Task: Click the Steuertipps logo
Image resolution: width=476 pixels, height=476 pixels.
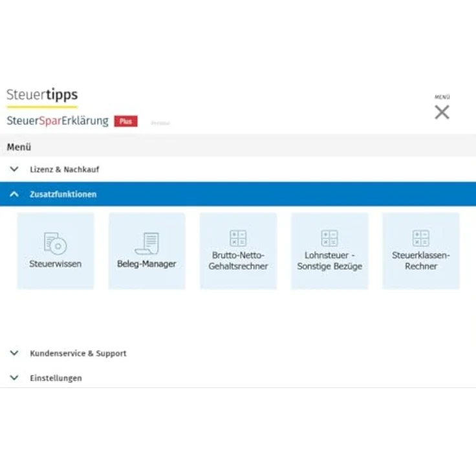Action: pos(42,95)
